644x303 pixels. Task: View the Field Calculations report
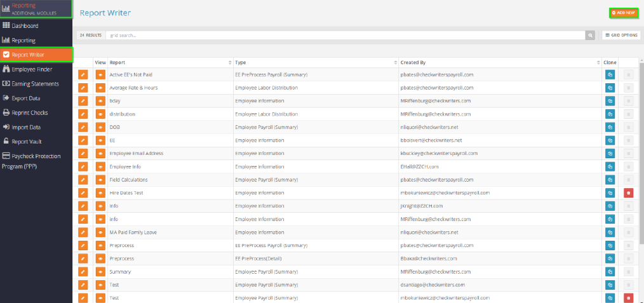click(x=100, y=180)
